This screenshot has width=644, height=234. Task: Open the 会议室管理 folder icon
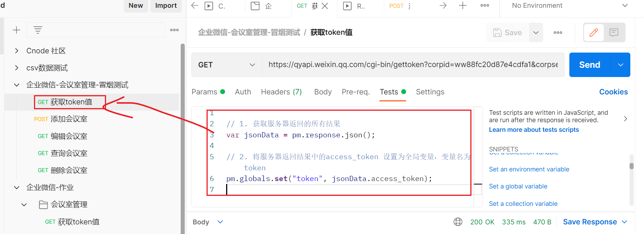click(x=43, y=204)
